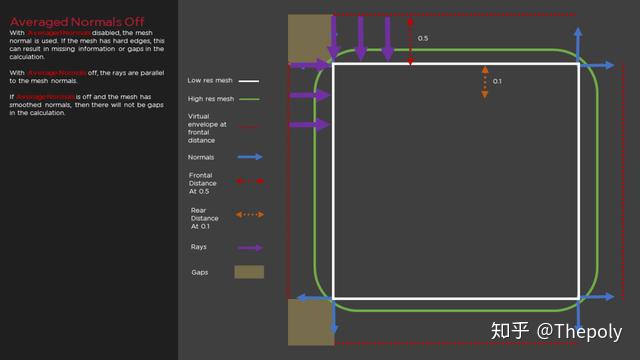Click the "Rear Distance At 0.1" legend label
This screenshot has width=640, height=360.
[x=204, y=218]
